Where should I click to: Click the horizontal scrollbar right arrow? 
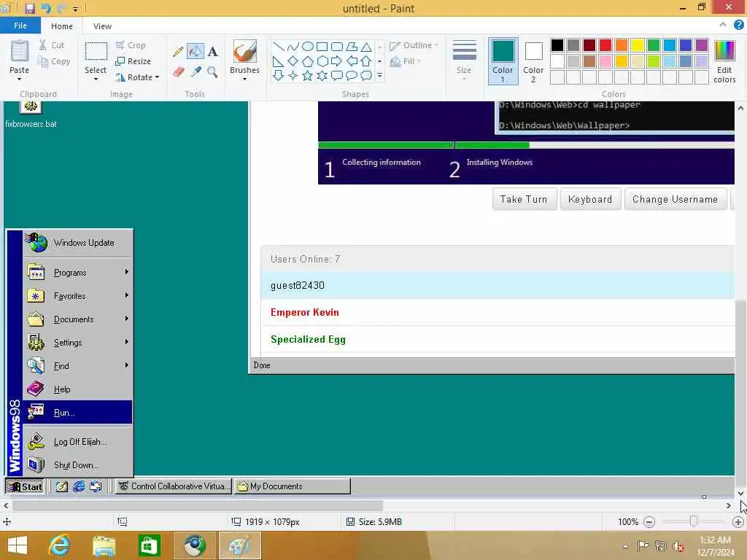pyautogui.click(x=729, y=506)
